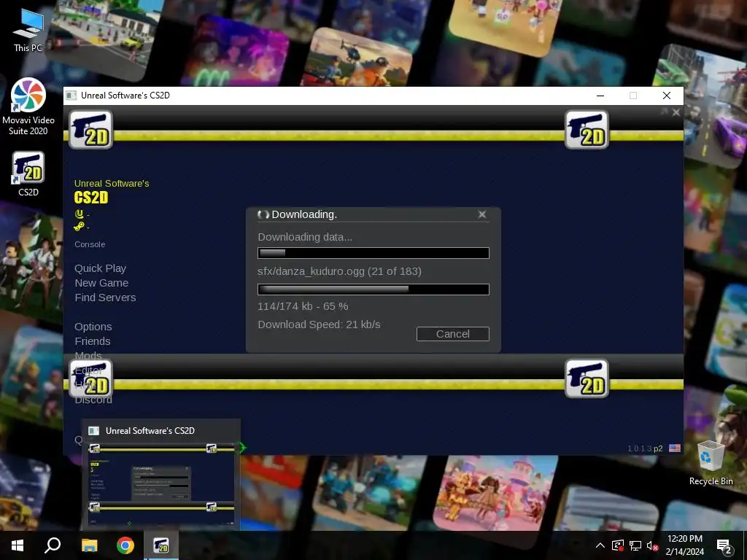This screenshot has height=560, width=747.
Task: Open the notification center
Action: pos(724,545)
